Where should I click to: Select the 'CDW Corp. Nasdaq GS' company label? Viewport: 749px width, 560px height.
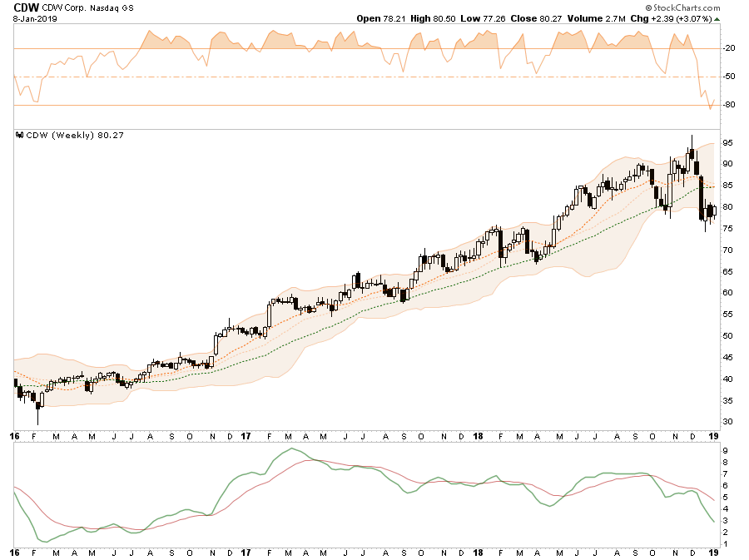click(x=88, y=8)
